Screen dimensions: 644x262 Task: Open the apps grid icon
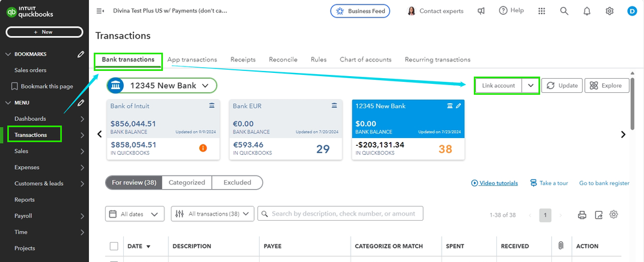coord(542,11)
